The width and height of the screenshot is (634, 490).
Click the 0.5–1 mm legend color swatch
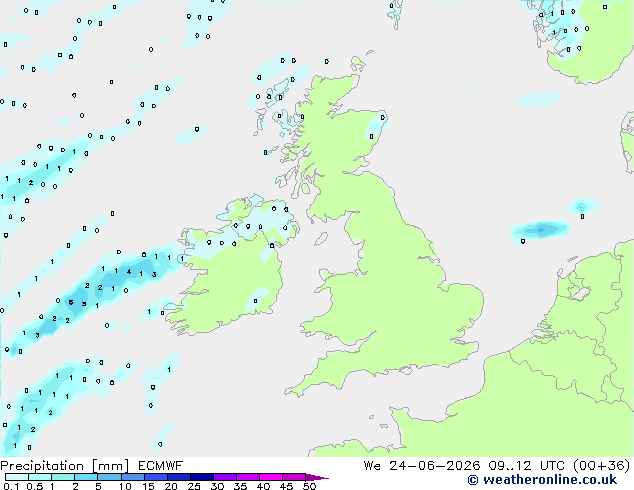[40, 477]
